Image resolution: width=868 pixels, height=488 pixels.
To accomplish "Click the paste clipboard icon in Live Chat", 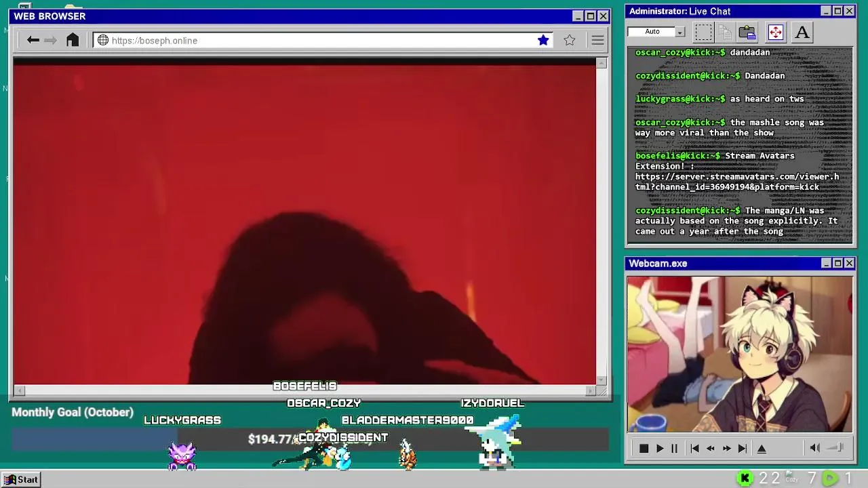I will (x=747, y=32).
